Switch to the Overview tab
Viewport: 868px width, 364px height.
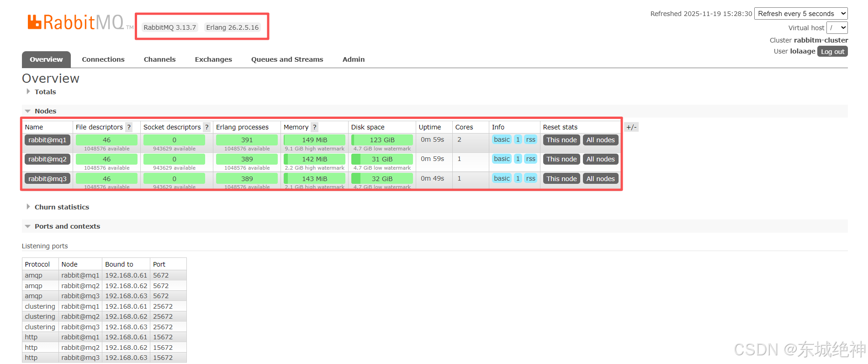point(46,59)
